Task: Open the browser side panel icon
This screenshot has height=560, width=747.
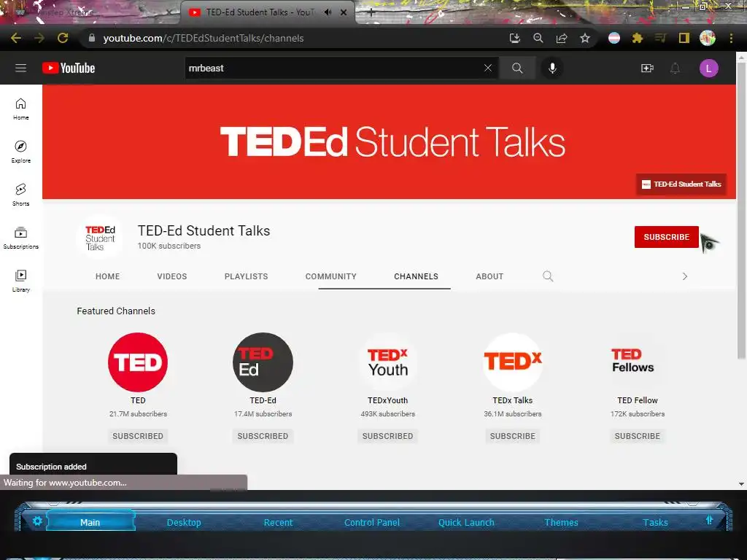Action: pos(684,38)
